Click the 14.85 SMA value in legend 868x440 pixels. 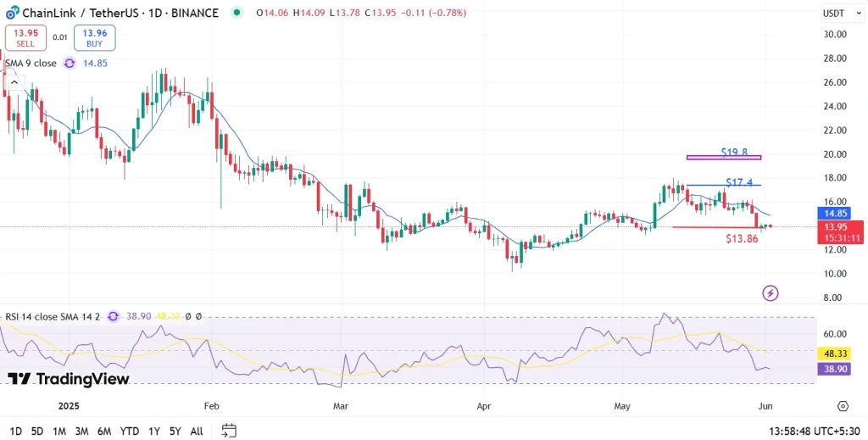pos(95,63)
